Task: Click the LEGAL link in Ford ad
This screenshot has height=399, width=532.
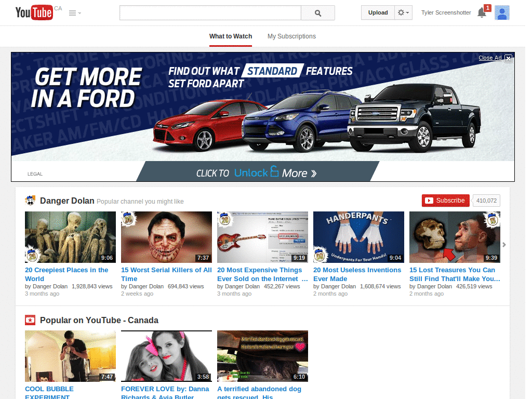Action: (x=35, y=174)
